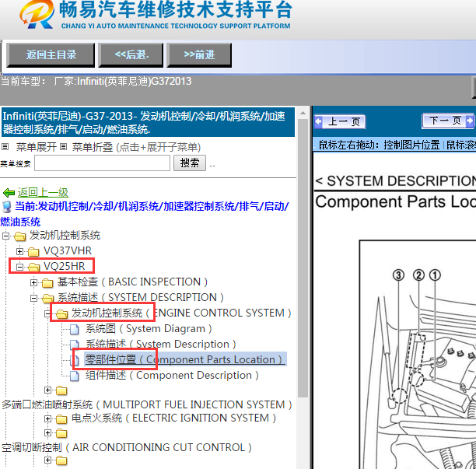Select 系统描述 (SYSTEM DESCRIPTION) folder label

point(141,297)
